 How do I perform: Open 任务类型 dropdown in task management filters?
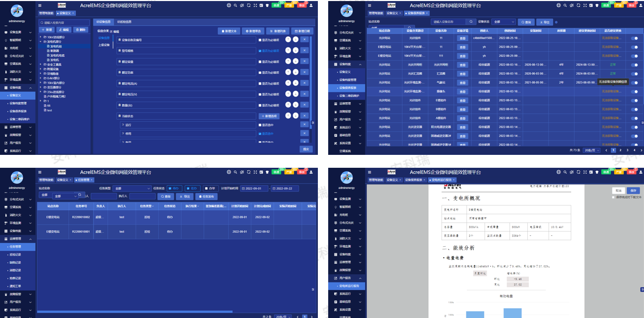coord(132,188)
